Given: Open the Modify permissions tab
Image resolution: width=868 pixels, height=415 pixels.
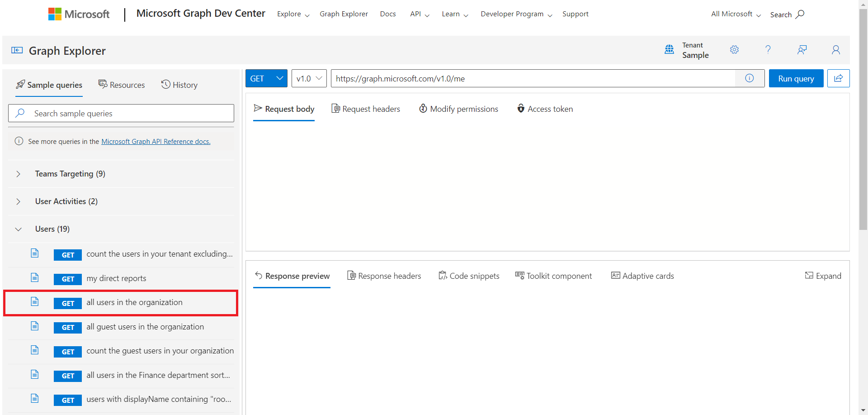Looking at the screenshot, I should [458, 109].
